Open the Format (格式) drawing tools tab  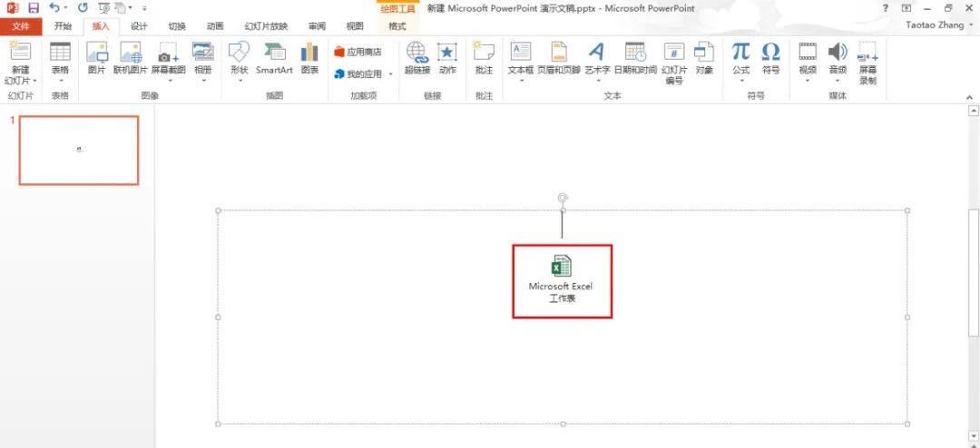coord(397,26)
